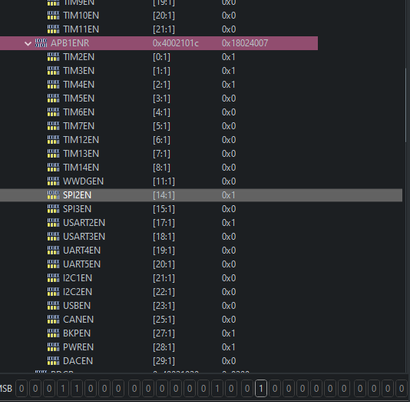Select the DACEN field name

coord(78,361)
